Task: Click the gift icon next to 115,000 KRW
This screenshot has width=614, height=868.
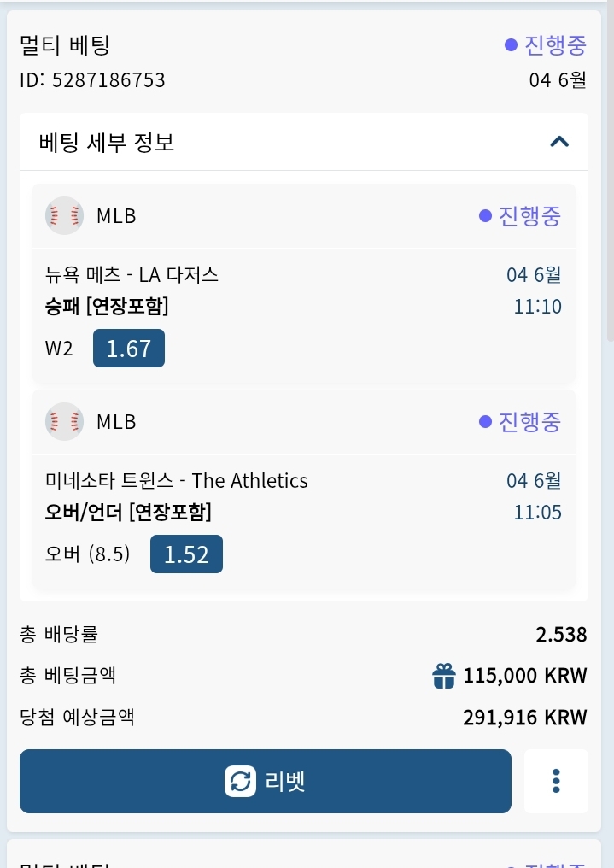Action: pyautogui.click(x=443, y=676)
